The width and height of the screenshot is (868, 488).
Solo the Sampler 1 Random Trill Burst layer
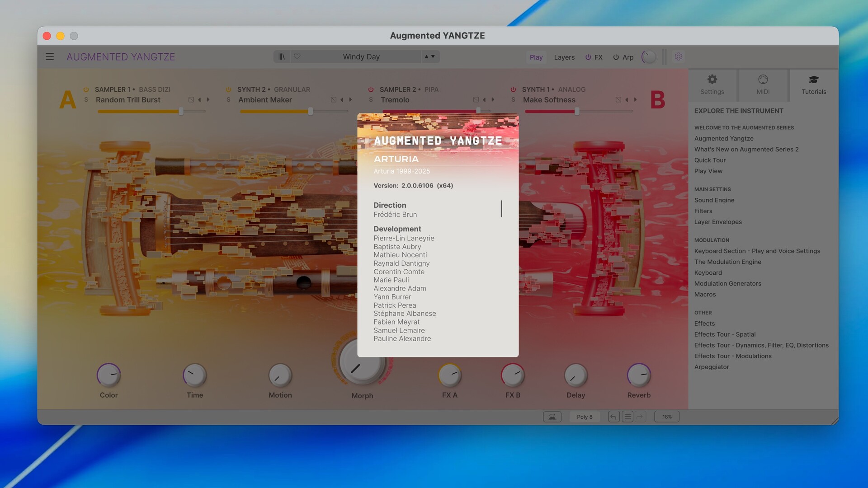(86, 100)
